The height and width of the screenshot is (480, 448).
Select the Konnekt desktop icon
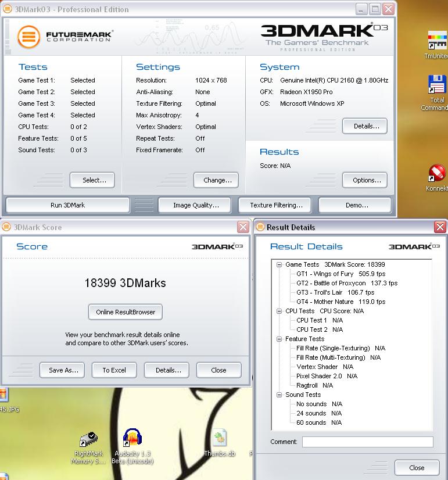[x=438, y=178]
